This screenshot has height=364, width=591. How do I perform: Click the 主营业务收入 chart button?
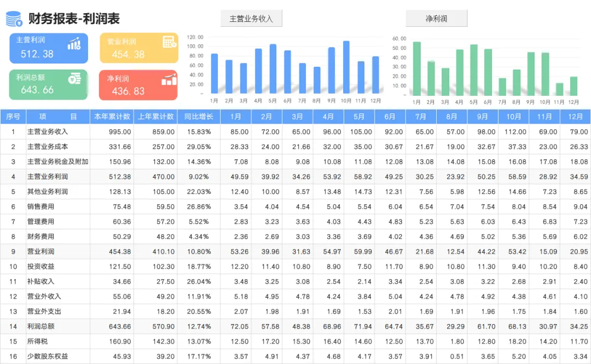(x=251, y=19)
